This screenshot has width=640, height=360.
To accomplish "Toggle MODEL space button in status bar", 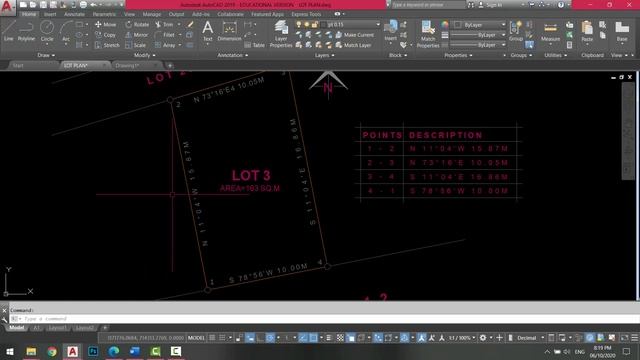I will coord(196,338).
